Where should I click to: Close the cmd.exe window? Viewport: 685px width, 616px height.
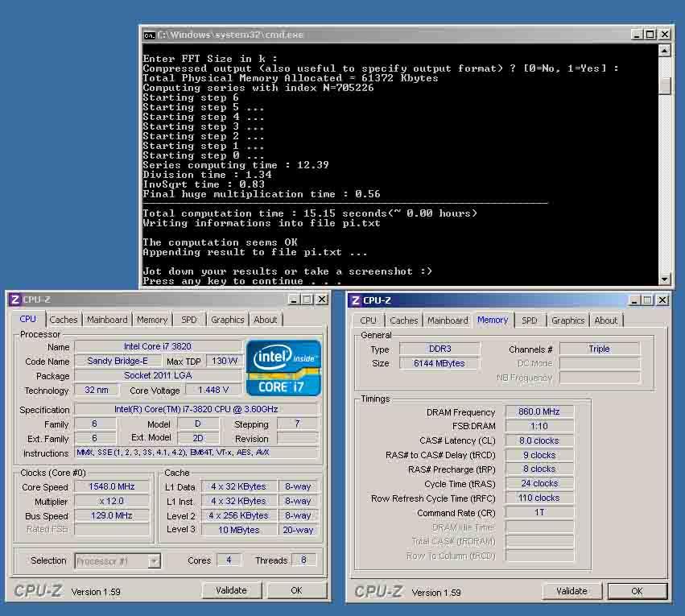664,35
